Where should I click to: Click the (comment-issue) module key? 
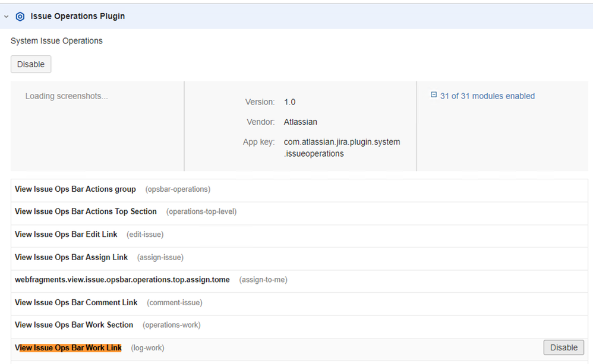[174, 303]
